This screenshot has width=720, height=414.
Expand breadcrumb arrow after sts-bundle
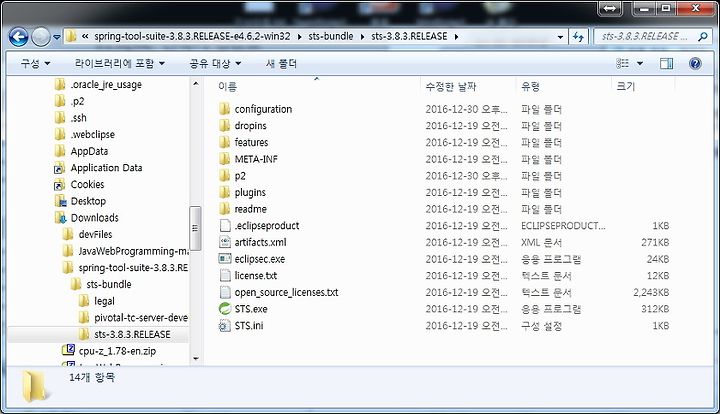pos(362,37)
